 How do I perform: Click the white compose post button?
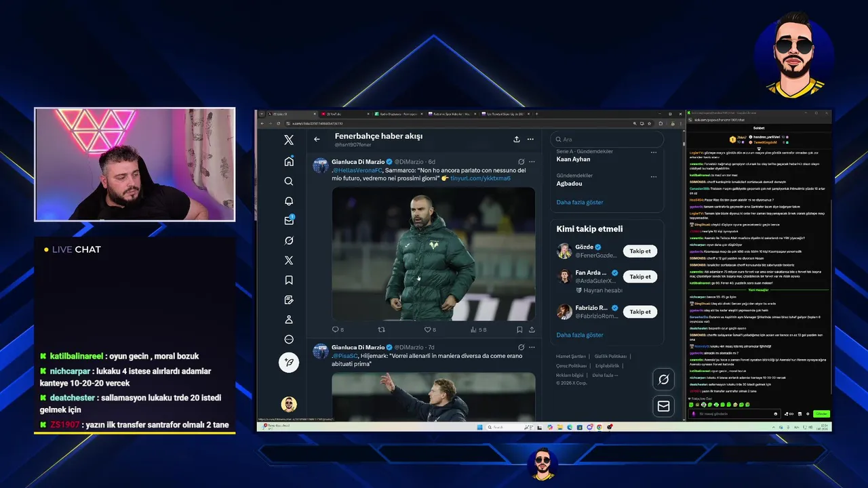pos(289,363)
